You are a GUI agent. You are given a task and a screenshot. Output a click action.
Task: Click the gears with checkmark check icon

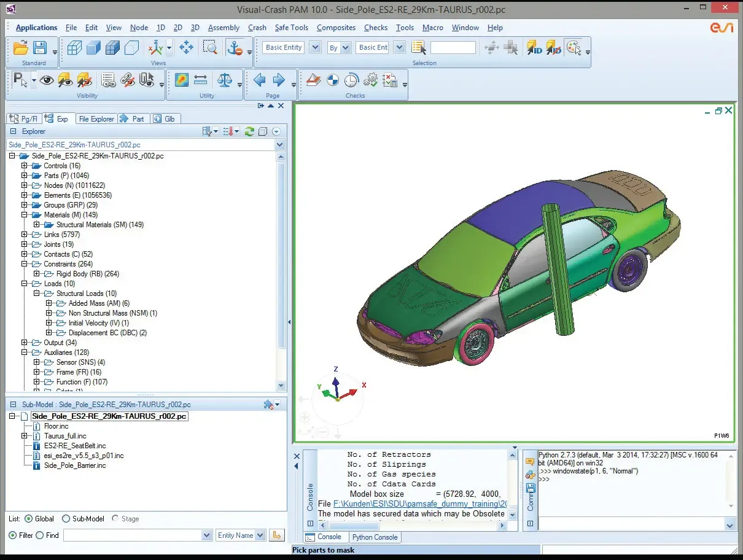tap(370, 80)
